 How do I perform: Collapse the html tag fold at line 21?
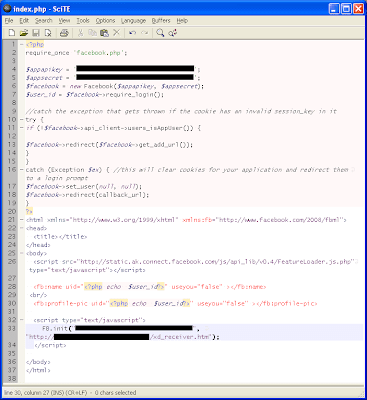(21, 220)
